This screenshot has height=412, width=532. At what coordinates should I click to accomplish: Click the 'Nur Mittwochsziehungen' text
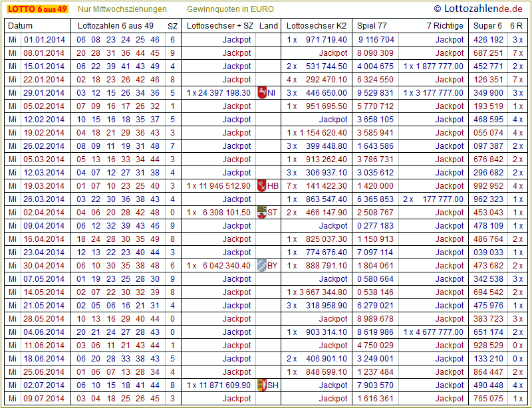(x=122, y=9)
